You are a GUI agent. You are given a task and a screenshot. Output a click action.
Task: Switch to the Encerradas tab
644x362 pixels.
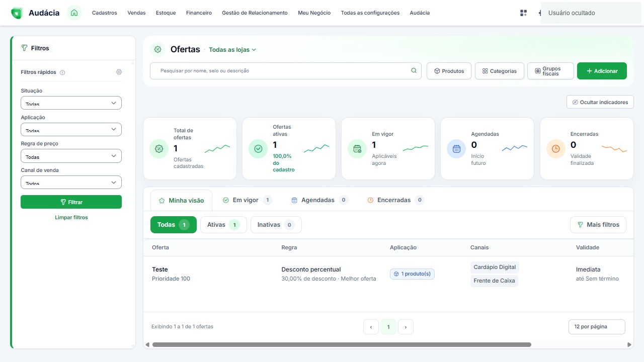click(x=395, y=200)
